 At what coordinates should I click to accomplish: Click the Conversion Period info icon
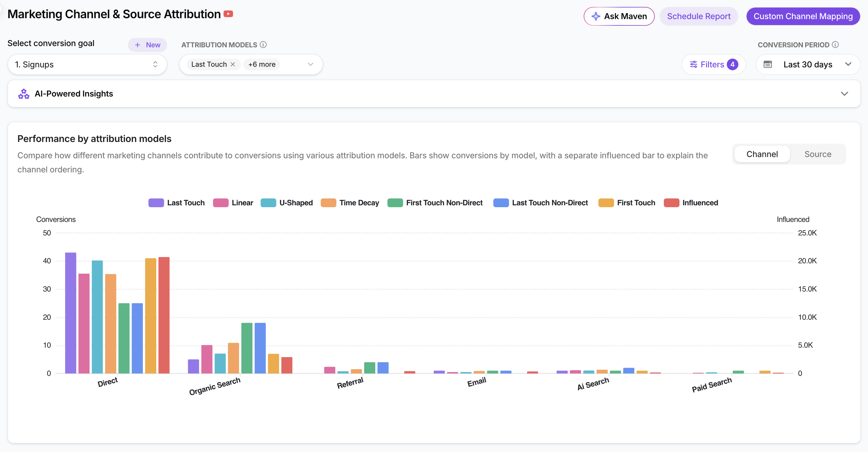coord(835,45)
